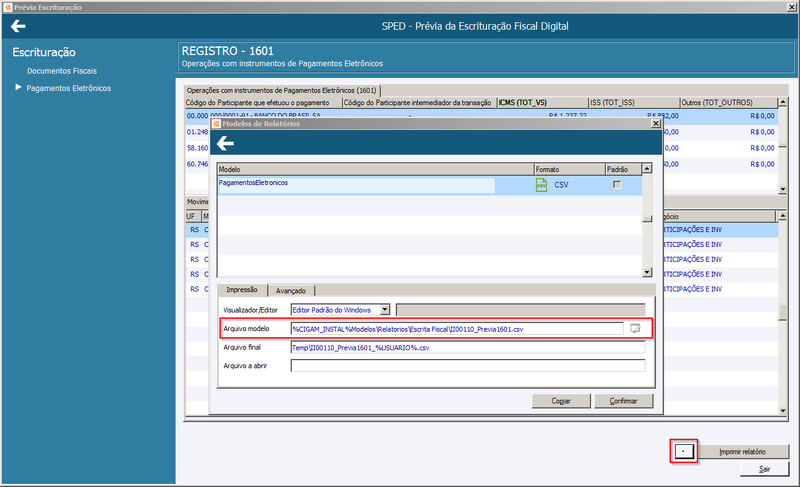The width and height of the screenshot is (800, 487).
Task: Open the browse icon beside Arquivo modelo
Action: click(635, 329)
